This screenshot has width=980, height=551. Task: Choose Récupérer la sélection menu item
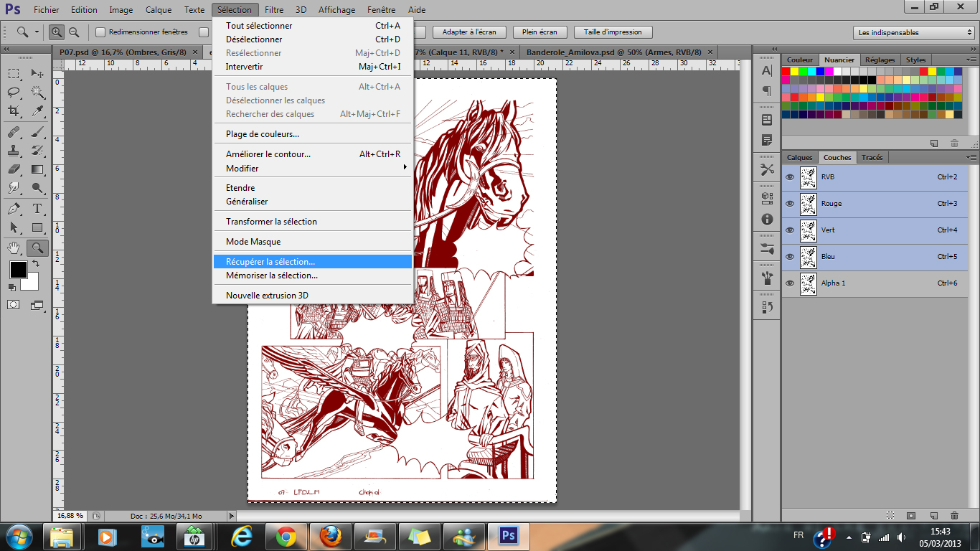click(313, 262)
